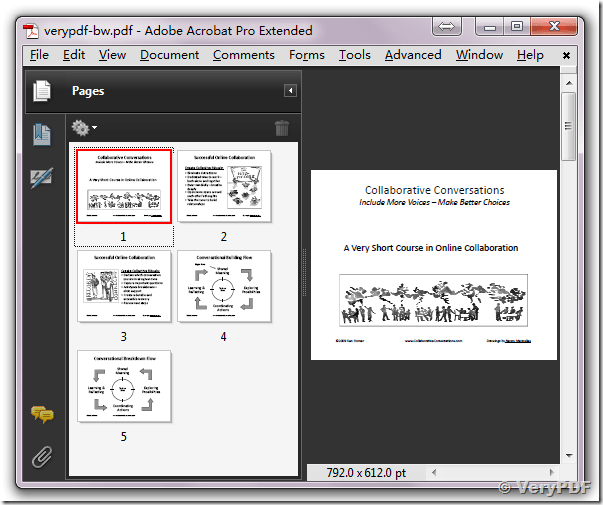Click the horizontal scrollbar right arrow
Viewport: 603px width, 505px height.
[552, 472]
